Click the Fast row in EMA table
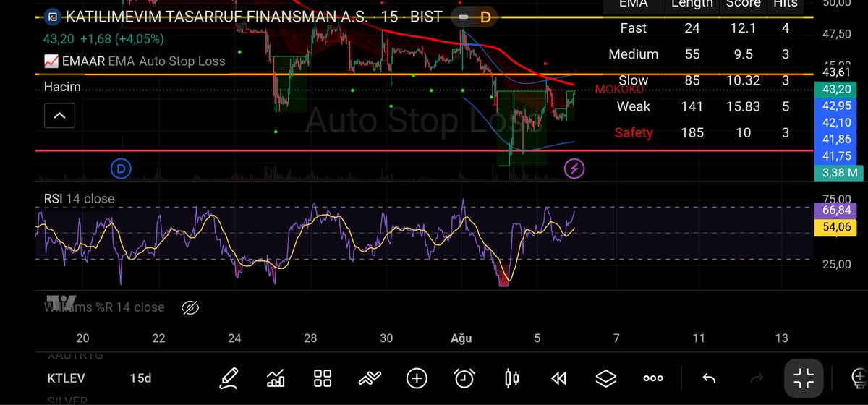 coord(705,28)
